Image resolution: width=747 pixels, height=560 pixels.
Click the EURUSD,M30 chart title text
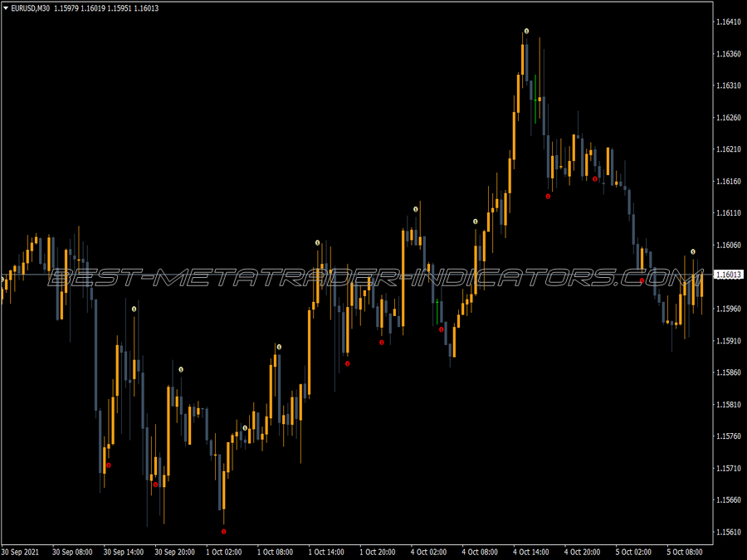pyautogui.click(x=30, y=8)
